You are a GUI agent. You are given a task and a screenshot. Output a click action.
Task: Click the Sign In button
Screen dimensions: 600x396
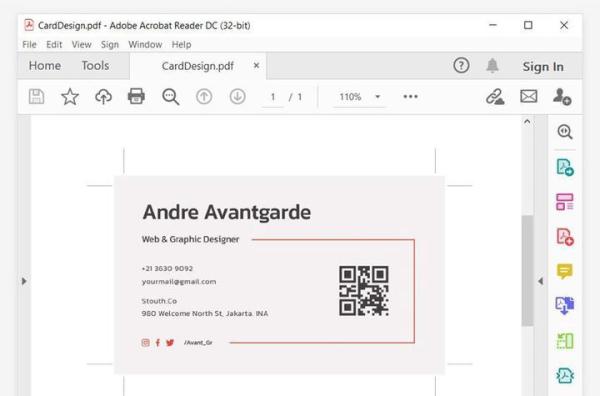pyautogui.click(x=543, y=67)
